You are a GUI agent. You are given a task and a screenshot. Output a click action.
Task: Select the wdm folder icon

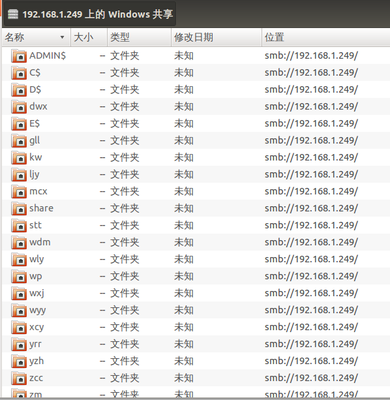19,243
